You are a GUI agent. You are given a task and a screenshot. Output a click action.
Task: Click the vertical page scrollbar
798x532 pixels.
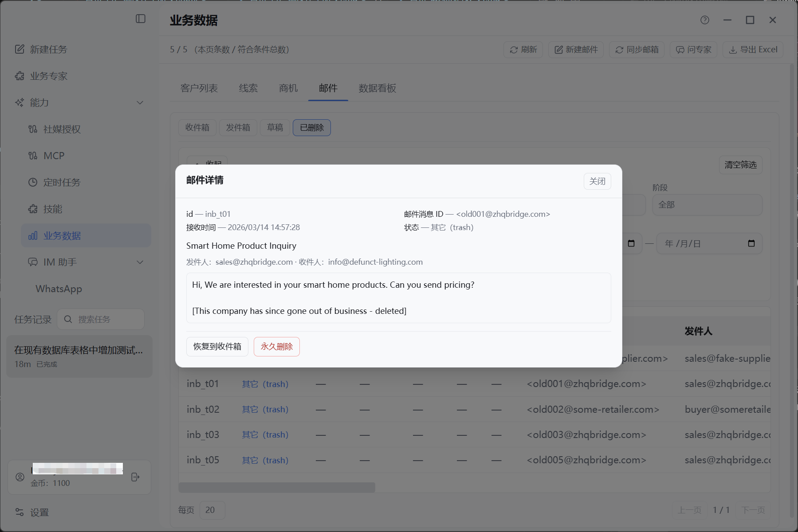[x=792, y=290]
